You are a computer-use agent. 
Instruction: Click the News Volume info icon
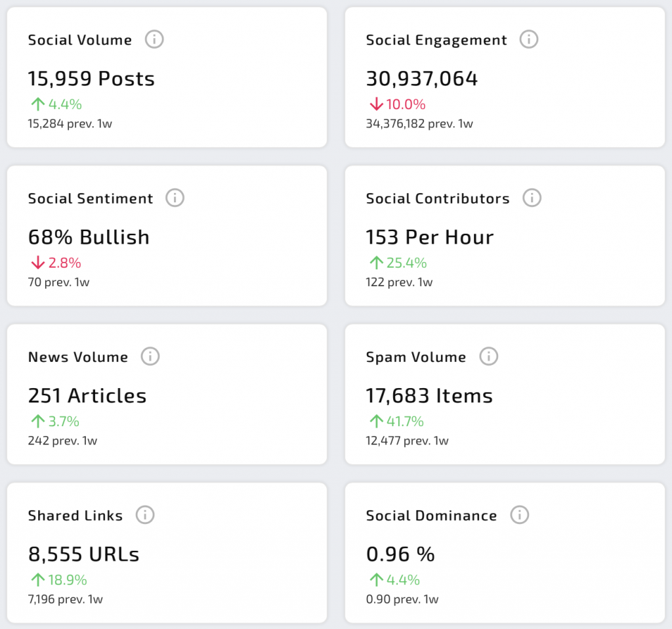coord(150,357)
